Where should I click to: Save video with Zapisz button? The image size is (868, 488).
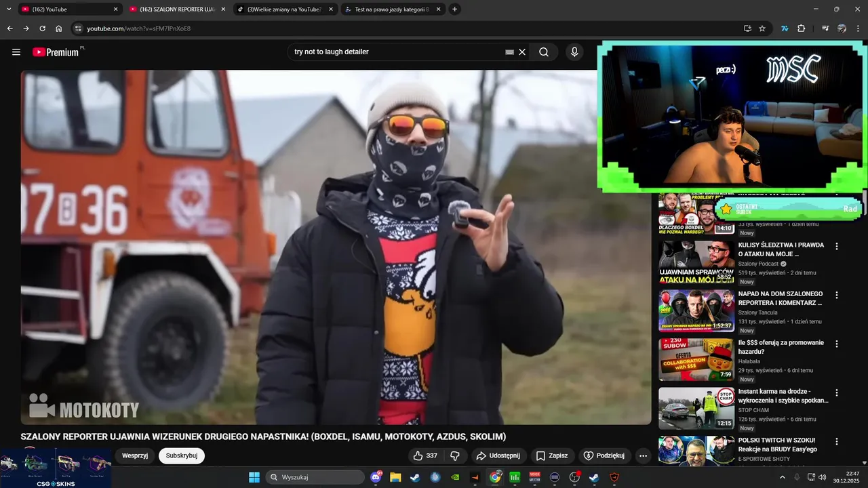pyautogui.click(x=552, y=455)
